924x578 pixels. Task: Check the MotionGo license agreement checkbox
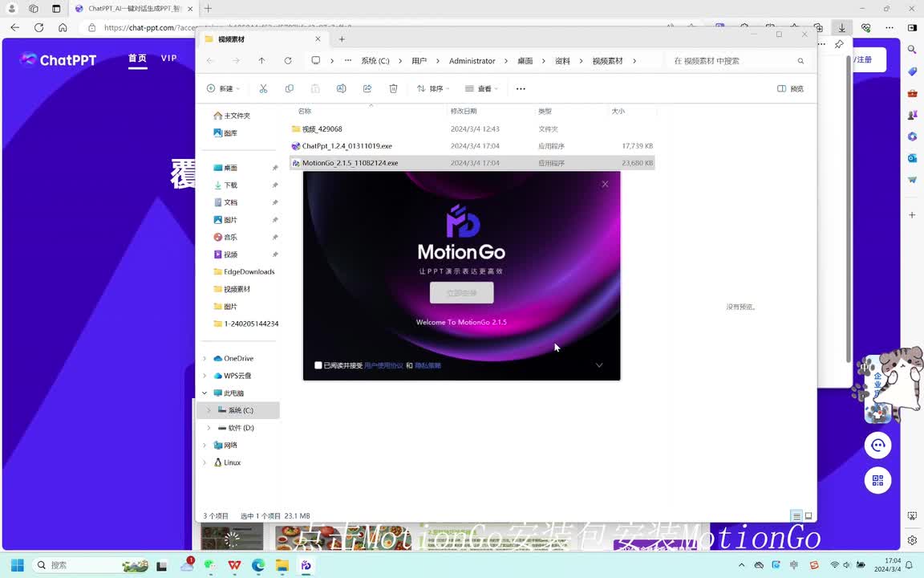click(318, 365)
